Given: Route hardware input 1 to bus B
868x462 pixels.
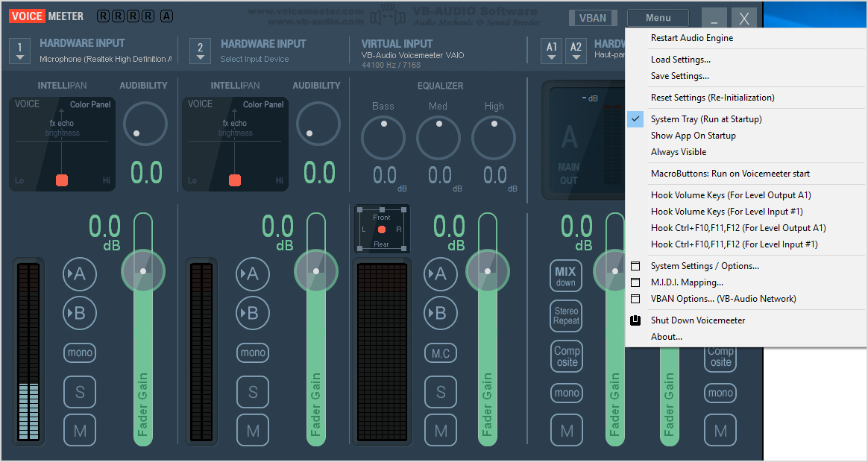Looking at the screenshot, I should [79, 313].
